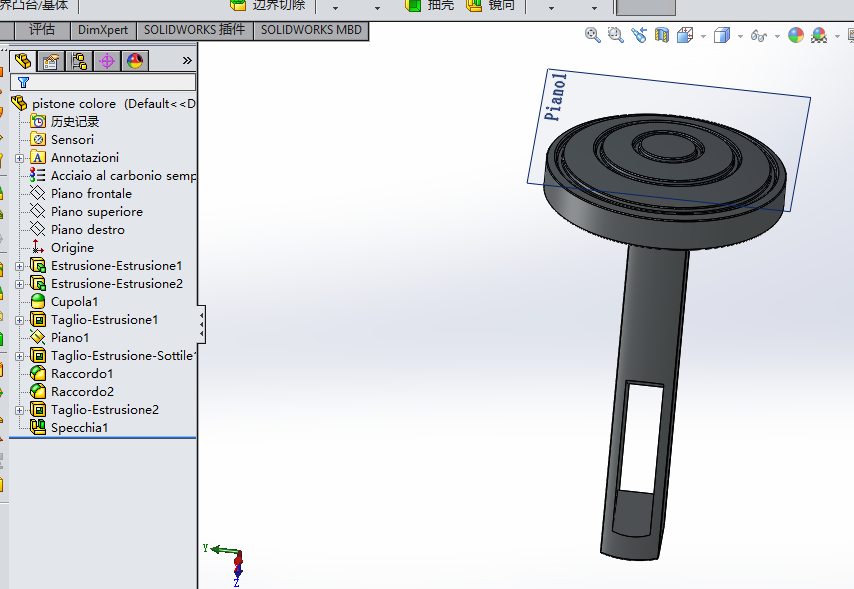Screen dimensions: 854x589
Task: Open the SOLIDWORKS 插件 tab
Action: tap(194, 30)
